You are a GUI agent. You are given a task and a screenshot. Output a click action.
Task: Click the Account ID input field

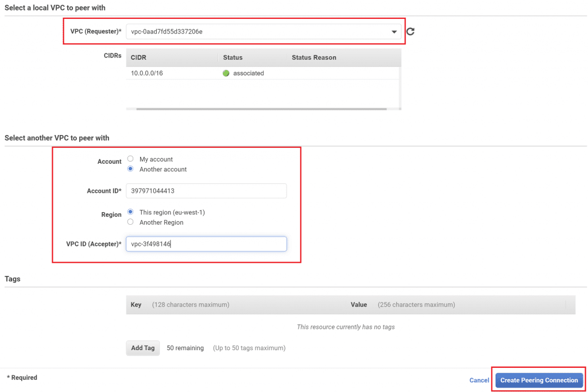(206, 191)
